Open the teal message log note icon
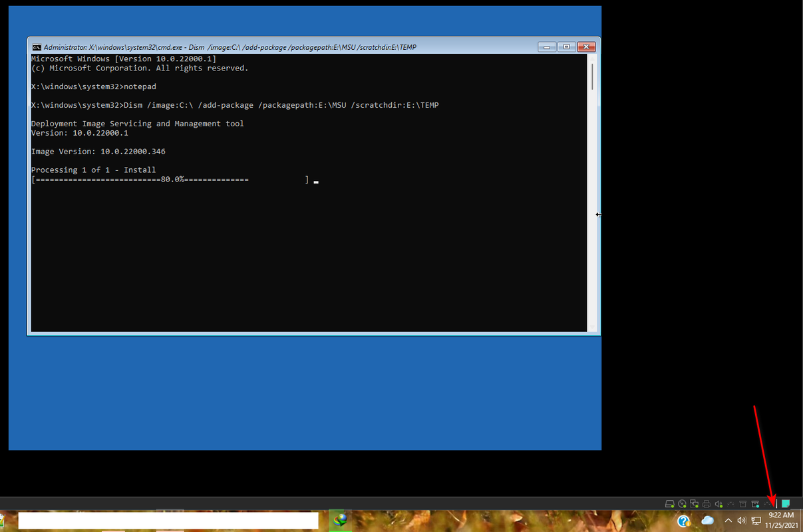Screen dimensions: 803x532 click(x=786, y=504)
